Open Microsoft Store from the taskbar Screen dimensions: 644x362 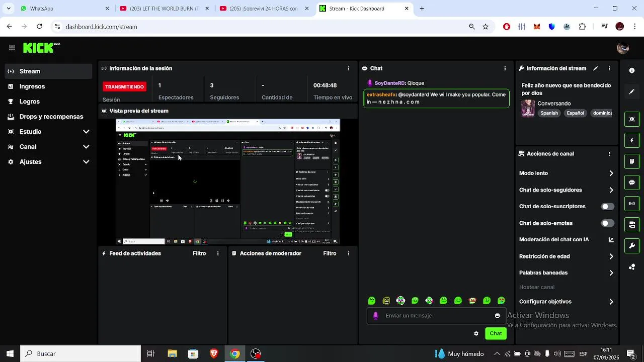pos(193,353)
